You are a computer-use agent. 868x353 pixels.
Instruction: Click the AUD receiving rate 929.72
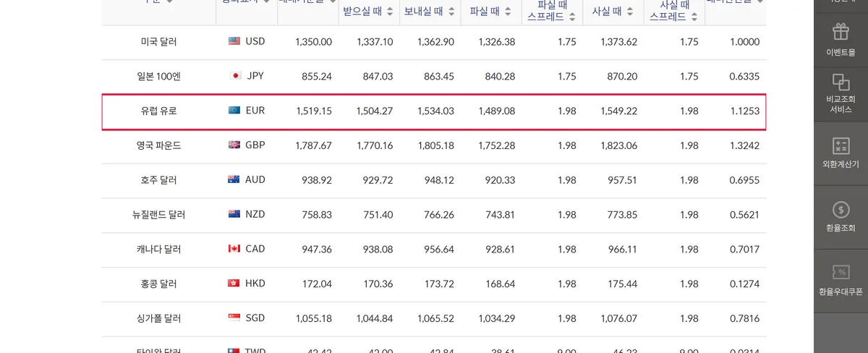click(x=378, y=180)
